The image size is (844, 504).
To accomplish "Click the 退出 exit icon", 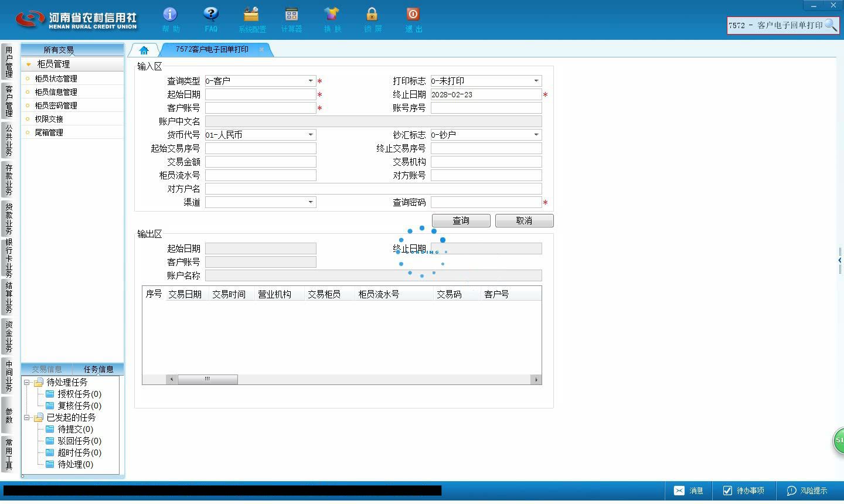I will click(413, 19).
